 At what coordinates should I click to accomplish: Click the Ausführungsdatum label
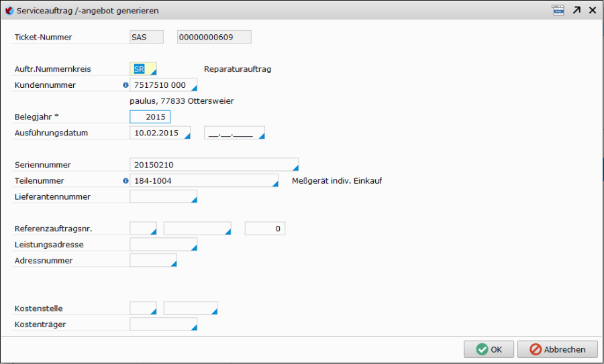pyautogui.click(x=51, y=133)
